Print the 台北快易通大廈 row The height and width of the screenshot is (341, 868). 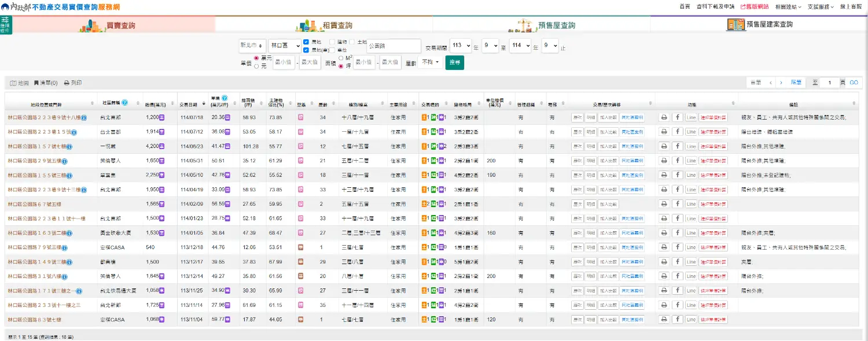664,291
